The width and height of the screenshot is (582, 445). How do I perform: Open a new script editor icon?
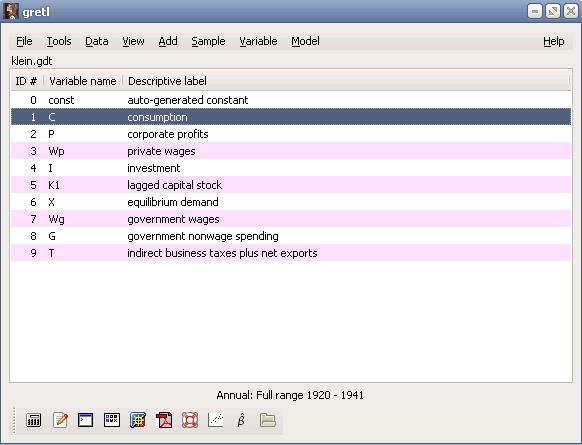pyautogui.click(x=60, y=420)
